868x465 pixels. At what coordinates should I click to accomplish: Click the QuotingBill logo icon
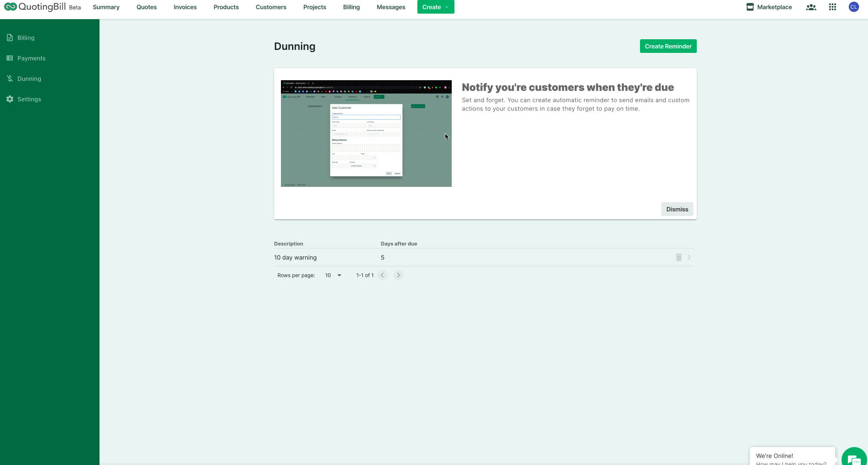click(10, 7)
